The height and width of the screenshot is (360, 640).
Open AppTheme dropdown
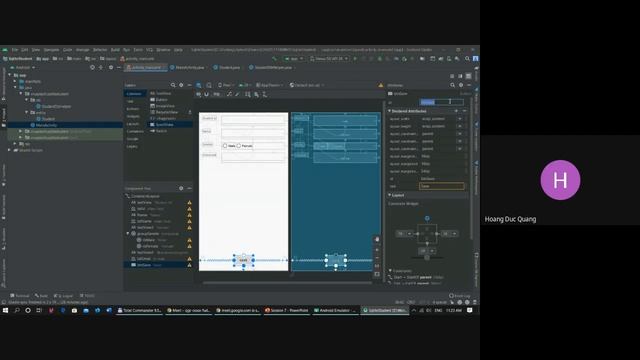coord(270,85)
